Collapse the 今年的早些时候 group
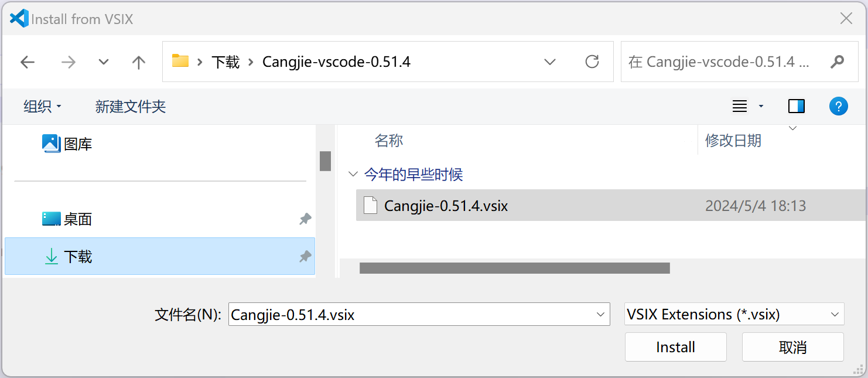868x378 pixels. click(353, 174)
